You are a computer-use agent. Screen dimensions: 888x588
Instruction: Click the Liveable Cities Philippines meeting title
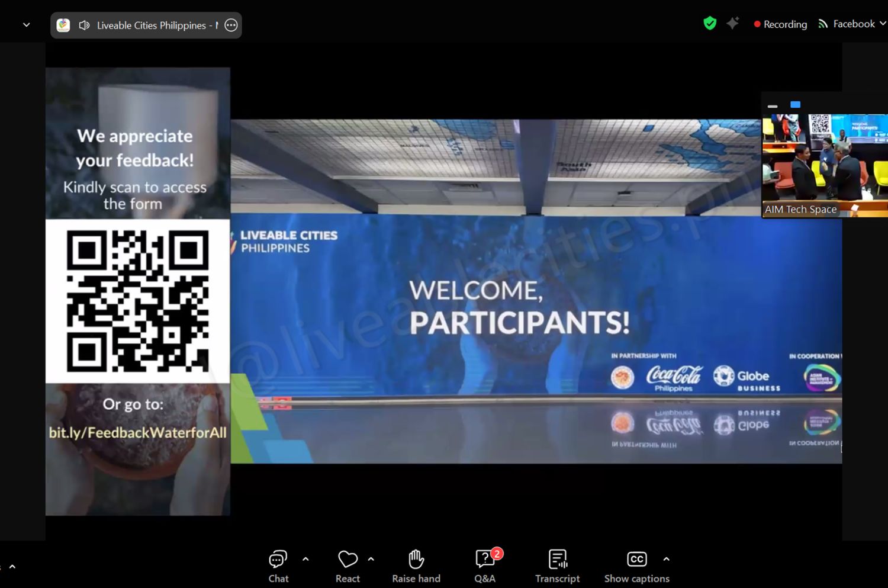157,25
